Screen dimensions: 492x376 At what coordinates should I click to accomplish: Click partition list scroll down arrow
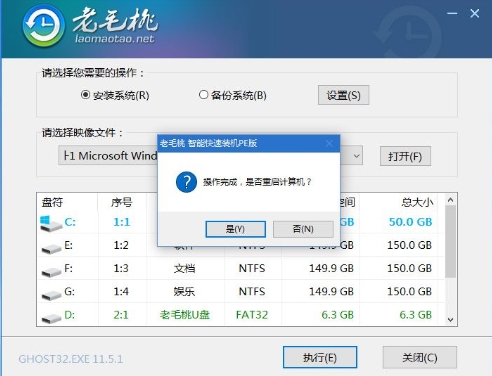[x=451, y=320]
